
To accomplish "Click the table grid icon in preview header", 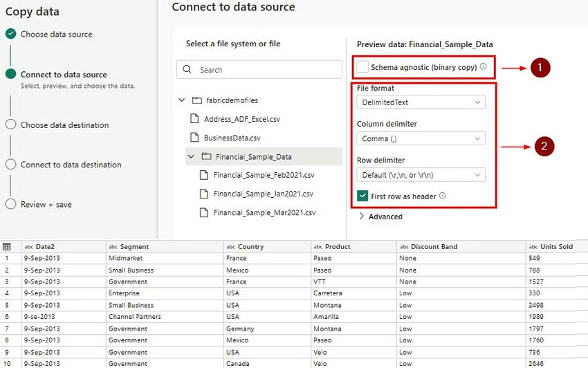I will (6, 246).
